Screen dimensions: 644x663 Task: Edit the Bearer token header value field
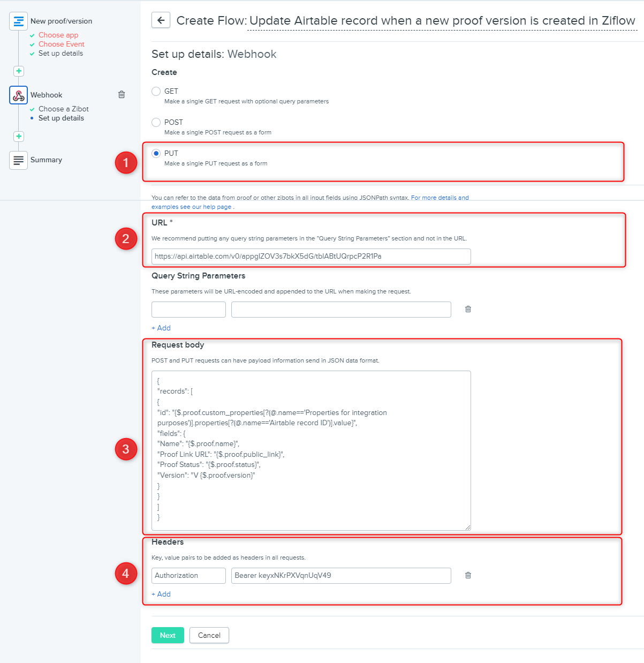click(x=341, y=576)
